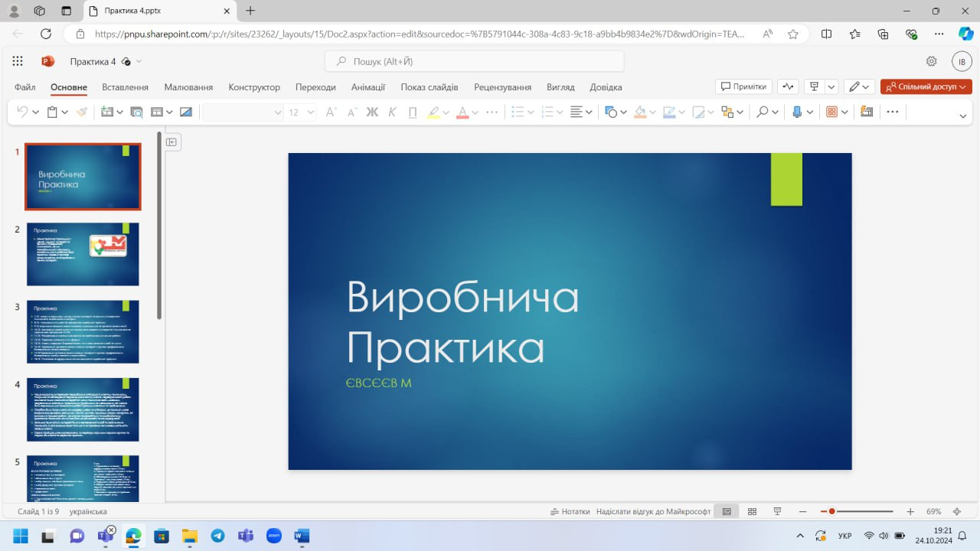Open the PowerPoint app launcher grid

18,61
